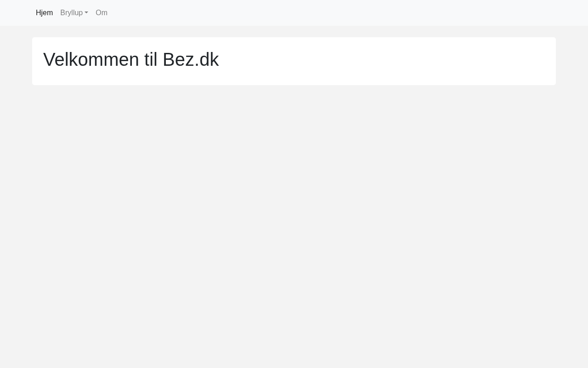Click the word til in the heading
This screenshot has width=588, height=368.
coord(151,60)
